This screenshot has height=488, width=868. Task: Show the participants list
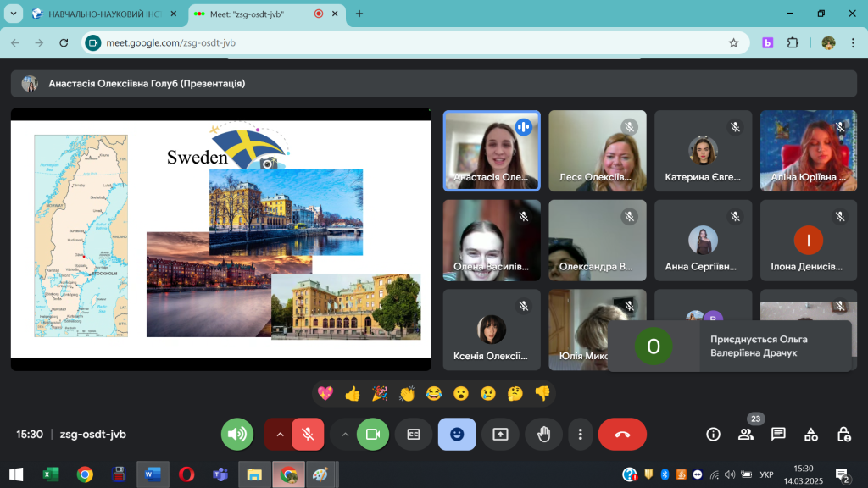[746, 435]
